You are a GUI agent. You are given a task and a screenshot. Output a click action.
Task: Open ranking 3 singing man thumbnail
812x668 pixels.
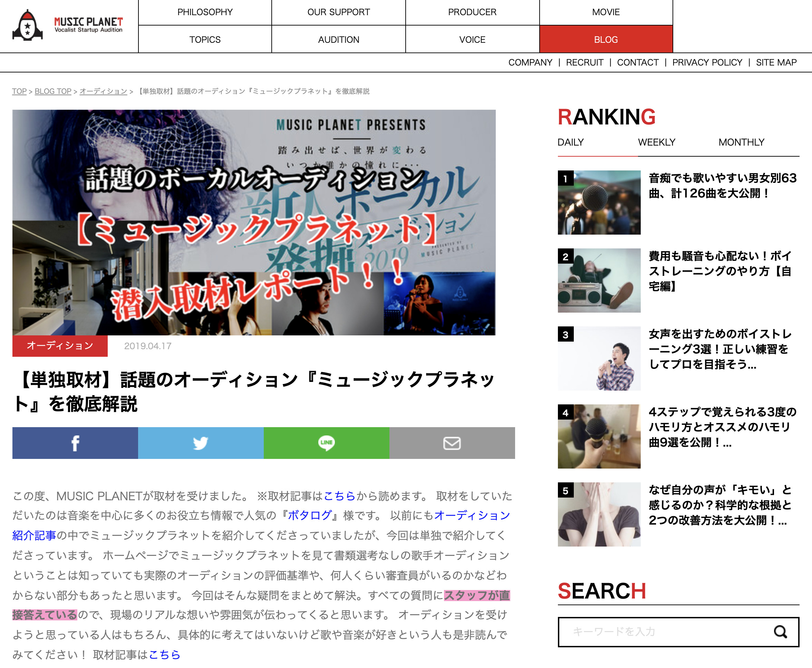[x=599, y=358]
